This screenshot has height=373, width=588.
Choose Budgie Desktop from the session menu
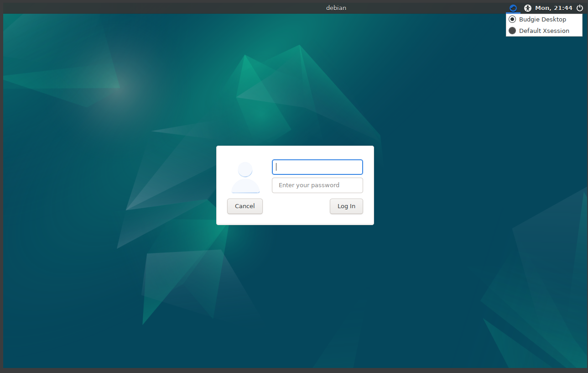click(x=543, y=19)
